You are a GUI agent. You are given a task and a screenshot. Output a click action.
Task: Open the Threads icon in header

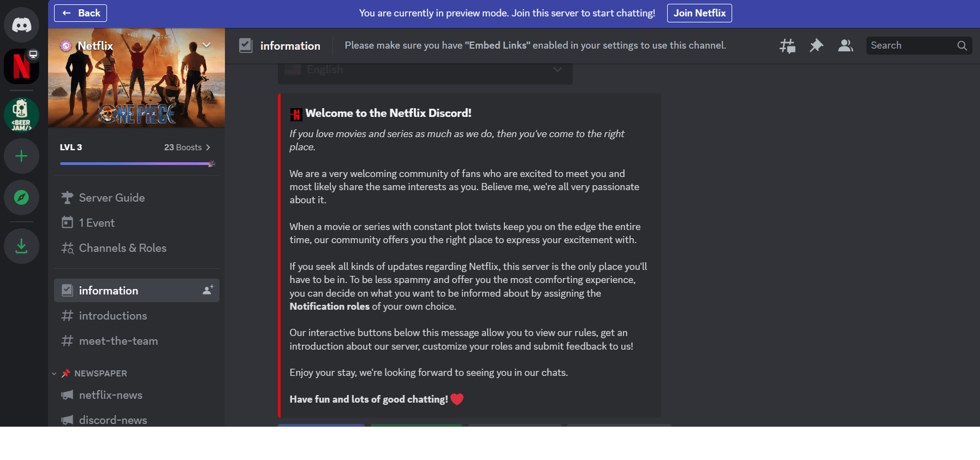tap(787, 46)
